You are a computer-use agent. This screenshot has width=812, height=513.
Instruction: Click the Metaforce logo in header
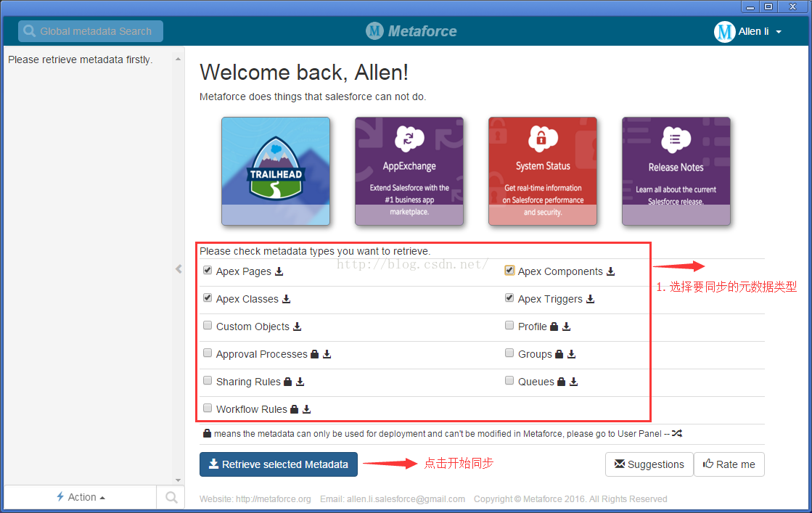411,31
